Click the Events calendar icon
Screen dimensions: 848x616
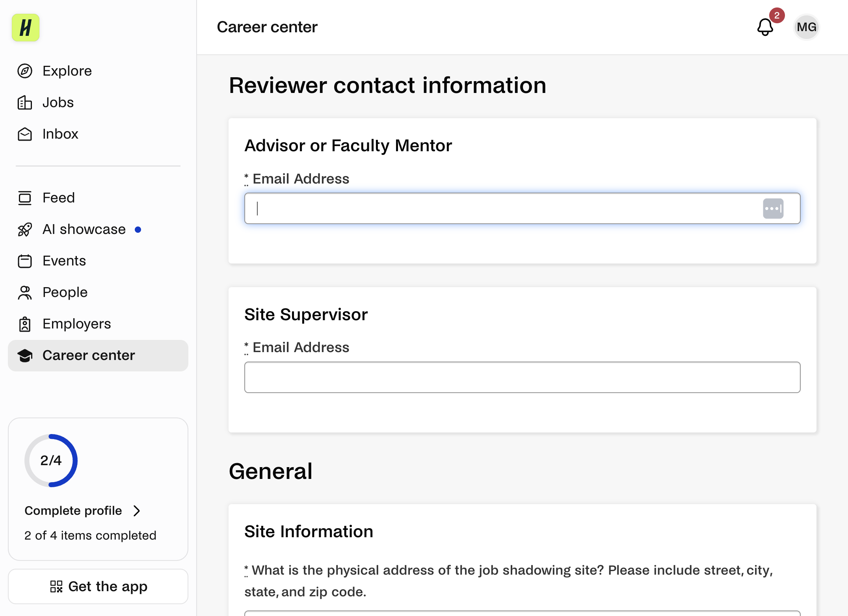tap(25, 261)
